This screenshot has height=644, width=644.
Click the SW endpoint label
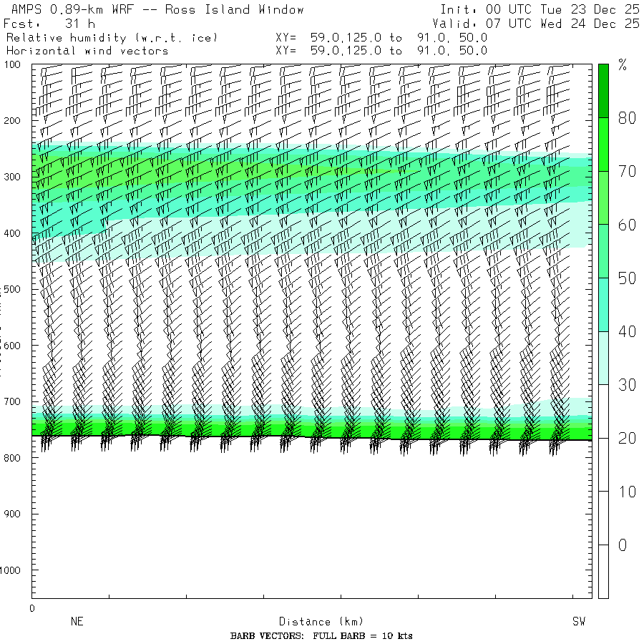click(579, 622)
